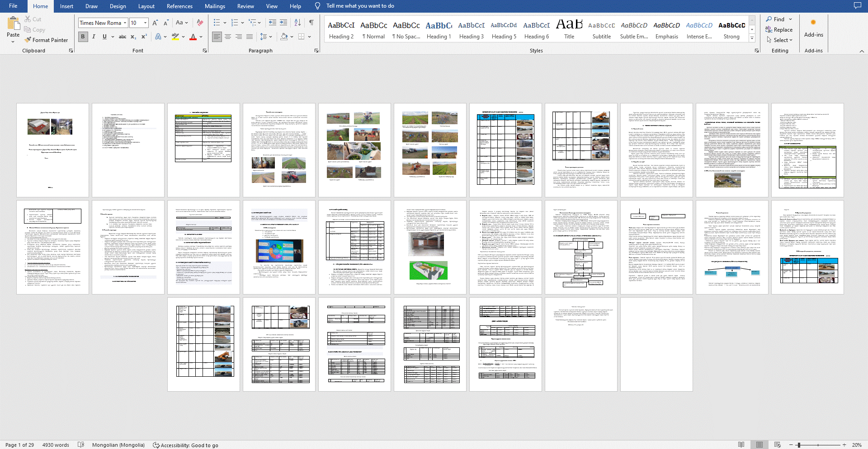The height and width of the screenshot is (449, 868).
Task: Switch to Web Layout view
Action: 777,445
